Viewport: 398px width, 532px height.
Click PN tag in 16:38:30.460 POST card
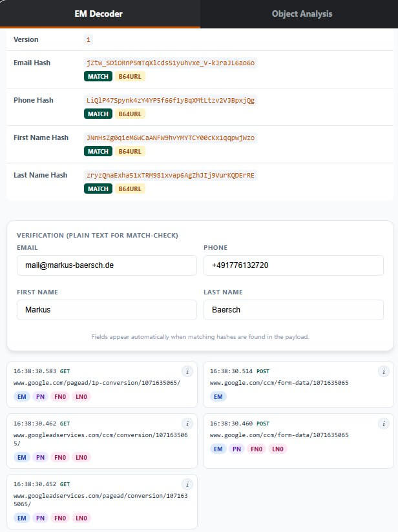click(x=236, y=449)
